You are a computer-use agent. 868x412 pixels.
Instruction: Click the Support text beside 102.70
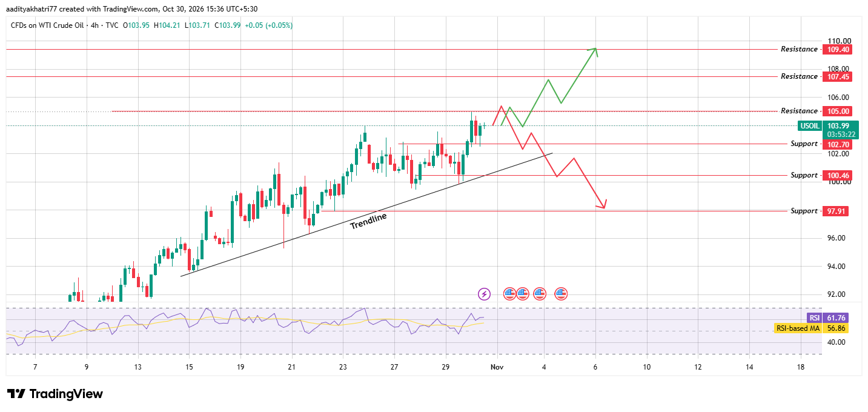(804, 144)
